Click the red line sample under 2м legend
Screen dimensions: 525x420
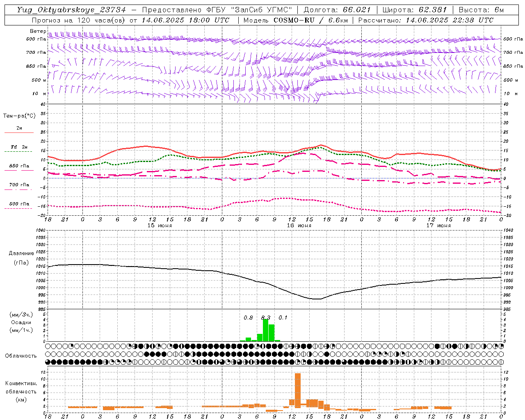click(x=19, y=133)
